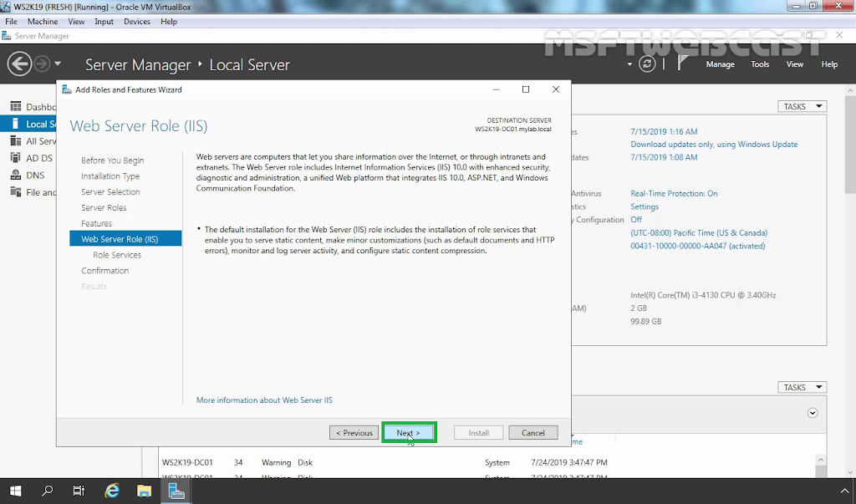Go to Installation Type wizard step
This screenshot has height=504, width=856.
coord(110,176)
